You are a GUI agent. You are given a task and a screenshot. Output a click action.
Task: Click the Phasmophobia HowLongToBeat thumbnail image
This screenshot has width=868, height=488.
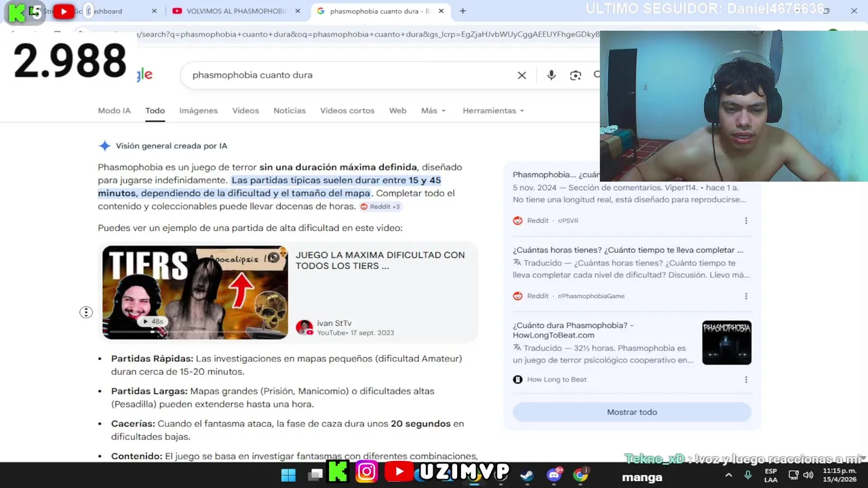click(x=726, y=342)
